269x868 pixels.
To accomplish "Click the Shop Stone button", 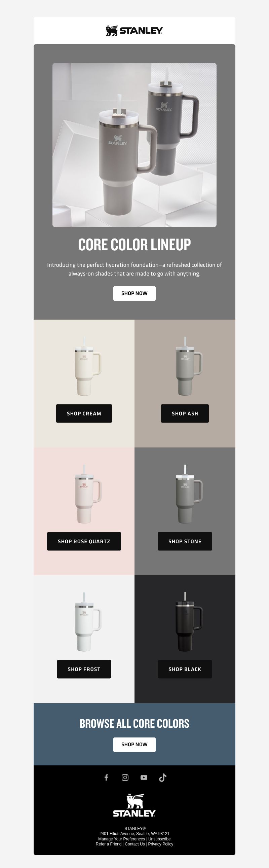I will tap(185, 541).
